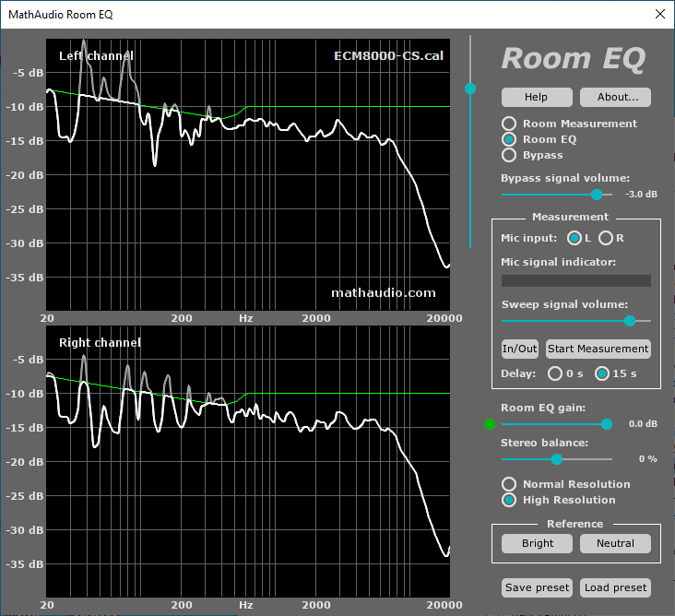Choose R mic input
The height and width of the screenshot is (616, 675).
click(606, 238)
